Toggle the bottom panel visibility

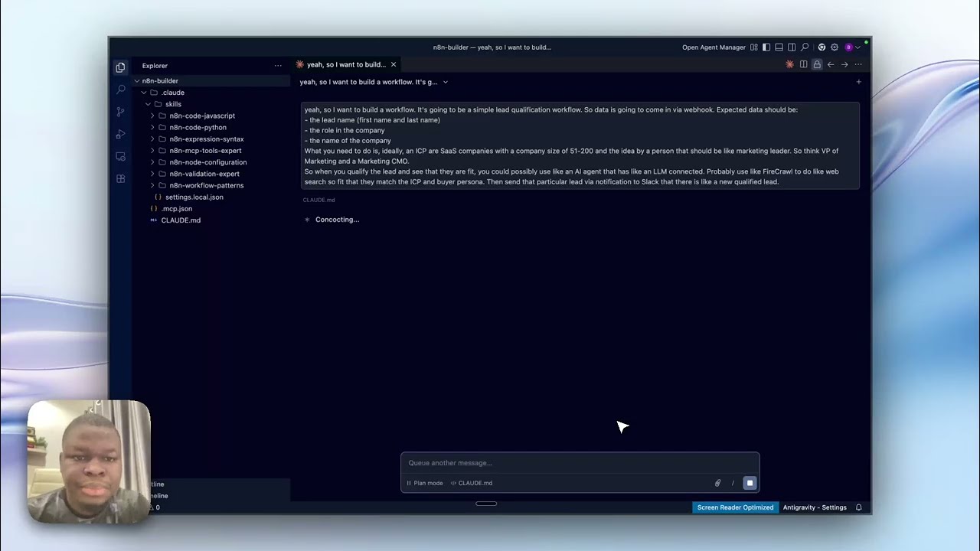[779, 47]
